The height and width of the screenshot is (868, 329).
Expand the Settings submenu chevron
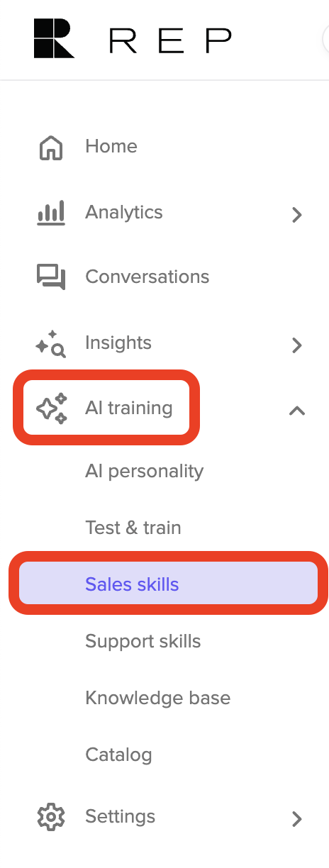297,819
